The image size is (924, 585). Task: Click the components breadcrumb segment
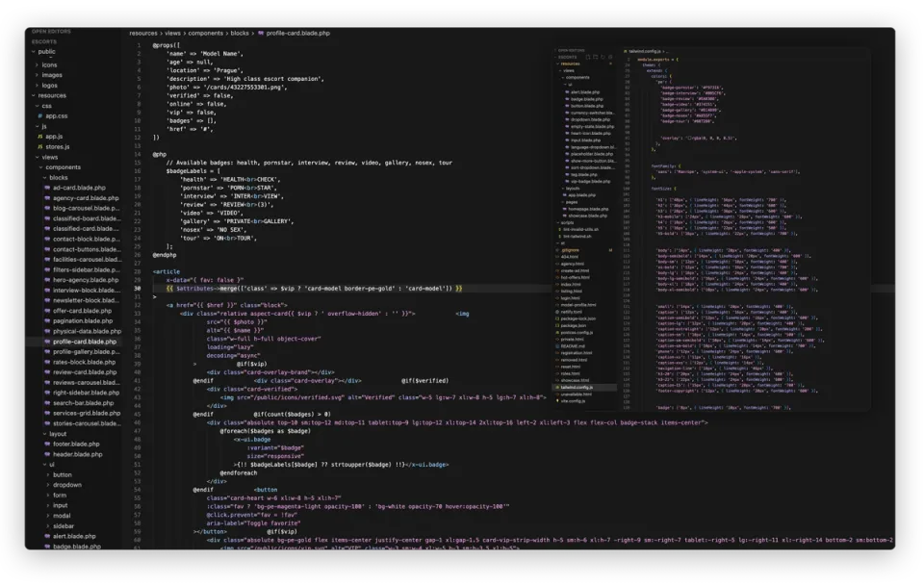coord(206,33)
